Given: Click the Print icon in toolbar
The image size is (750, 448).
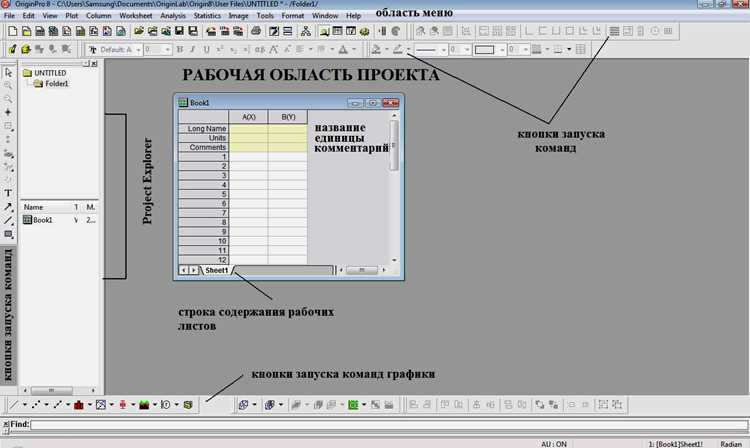Looking at the screenshot, I should coord(256,32).
